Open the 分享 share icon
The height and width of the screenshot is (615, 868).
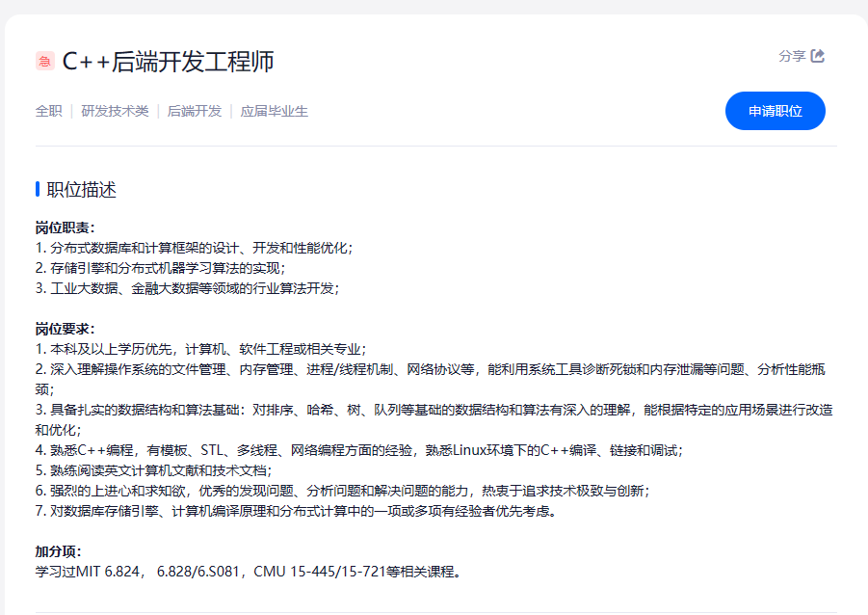(x=818, y=56)
